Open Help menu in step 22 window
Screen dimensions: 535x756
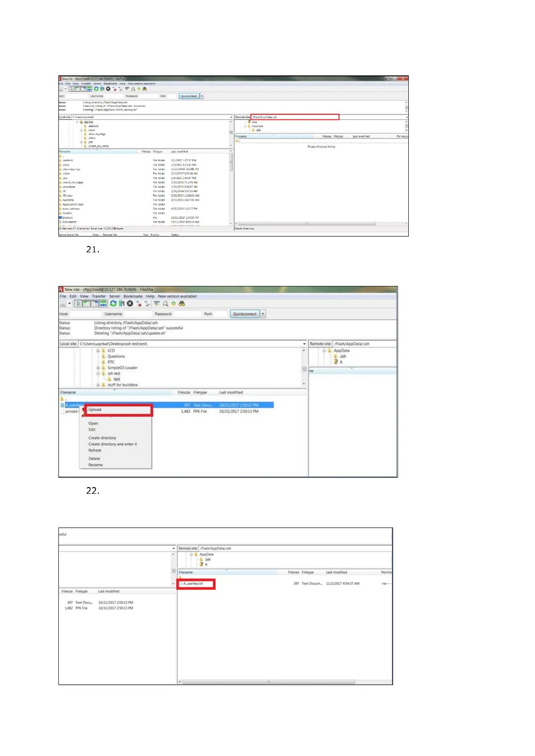click(150, 296)
